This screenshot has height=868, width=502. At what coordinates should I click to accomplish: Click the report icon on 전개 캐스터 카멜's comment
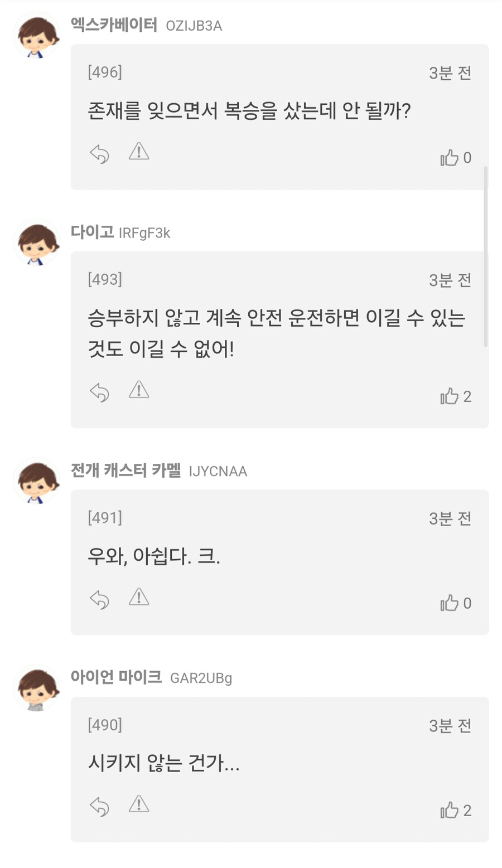coord(138,597)
